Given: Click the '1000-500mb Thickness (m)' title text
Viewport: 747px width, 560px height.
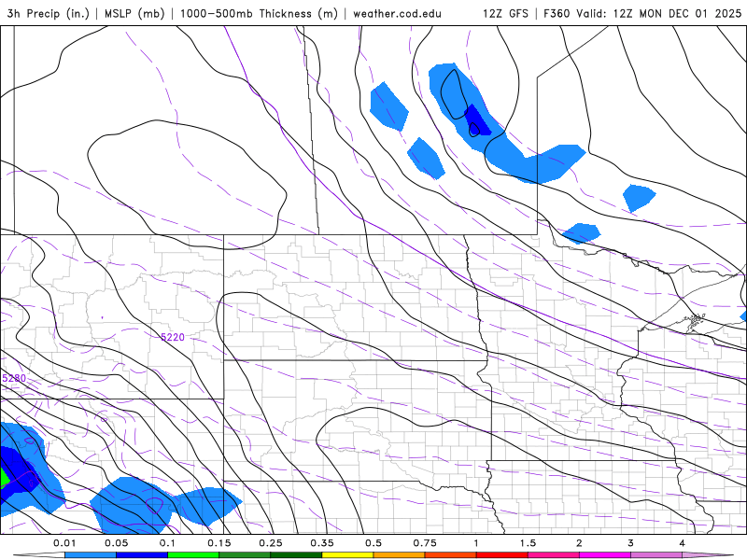Looking at the screenshot, I should click(x=259, y=13).
